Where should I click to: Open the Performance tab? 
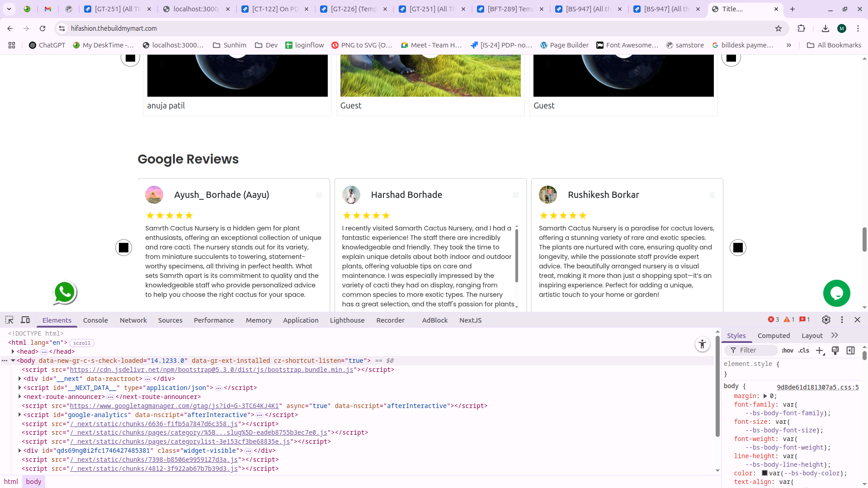(x=214, y=320)
